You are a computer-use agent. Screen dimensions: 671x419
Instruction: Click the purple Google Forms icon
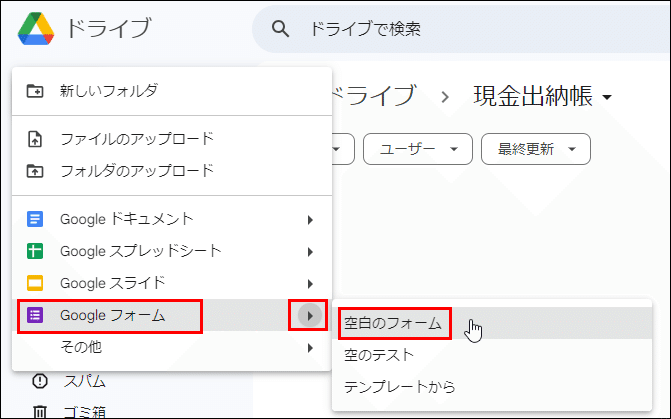(35, 315)
